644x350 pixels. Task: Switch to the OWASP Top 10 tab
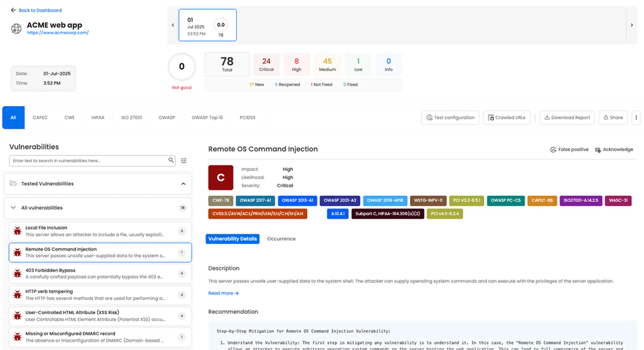point(207,117)
